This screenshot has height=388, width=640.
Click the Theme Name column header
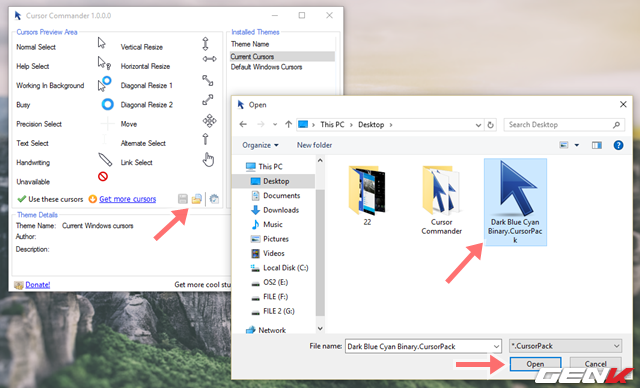(250, 44)
